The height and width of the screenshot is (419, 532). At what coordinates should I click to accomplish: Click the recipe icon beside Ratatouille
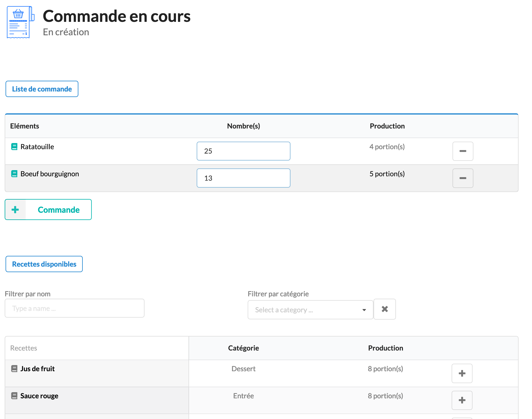pyautogui.click(x=14, y=147)
